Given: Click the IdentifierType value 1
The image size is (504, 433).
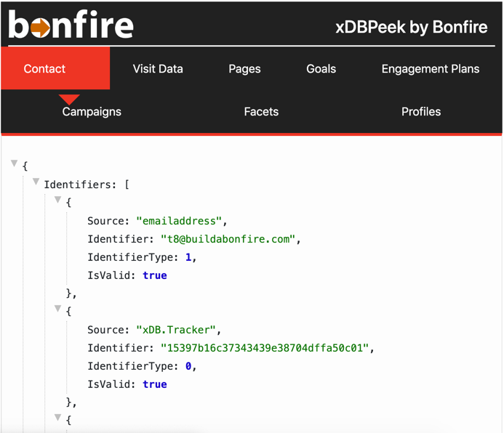Looking at the screenshot, I should click(x=188, y=257).
